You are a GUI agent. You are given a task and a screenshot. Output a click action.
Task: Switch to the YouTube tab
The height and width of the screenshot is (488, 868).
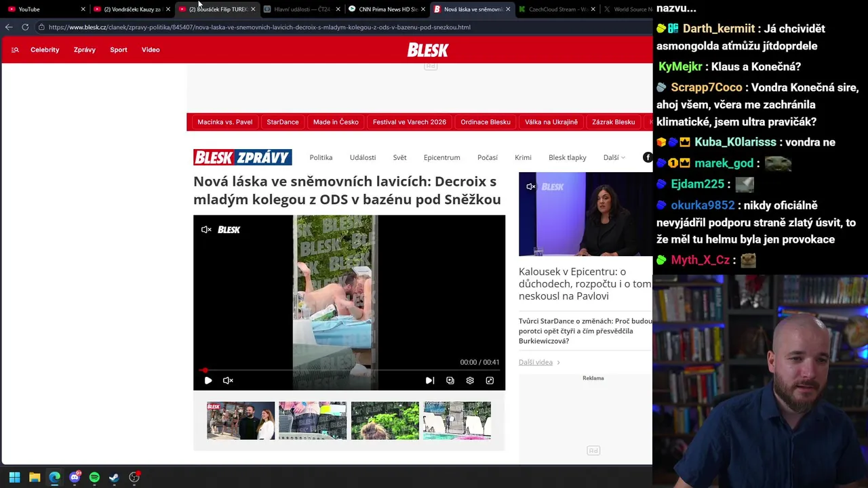click(45, 9)
